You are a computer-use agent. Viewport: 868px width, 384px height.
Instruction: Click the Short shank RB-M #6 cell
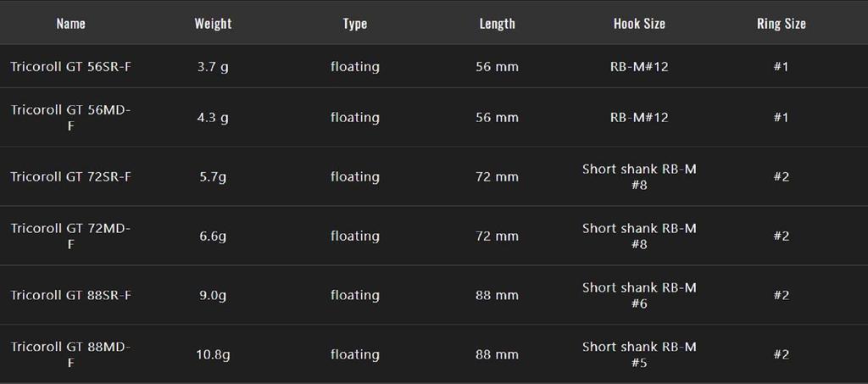point(639,295)
